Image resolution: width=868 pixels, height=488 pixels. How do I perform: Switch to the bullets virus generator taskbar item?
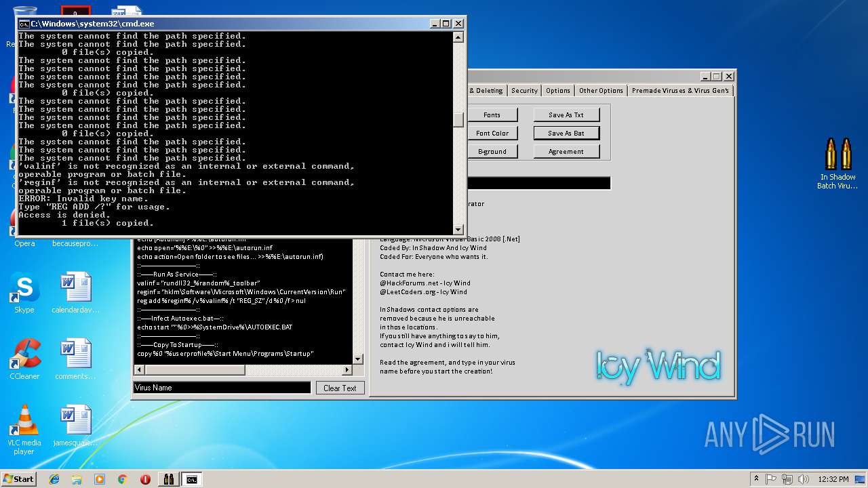[x=169, y=479]
